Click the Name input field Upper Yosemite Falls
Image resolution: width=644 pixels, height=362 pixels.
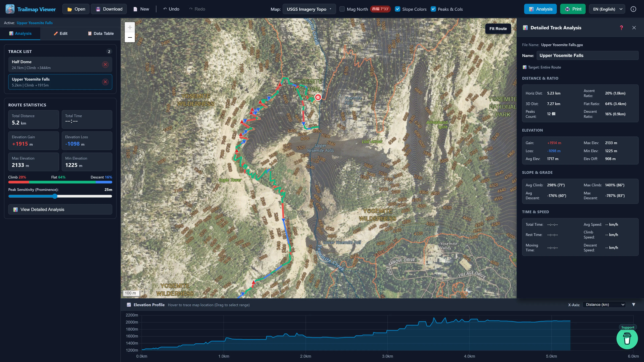coord(587,55)
